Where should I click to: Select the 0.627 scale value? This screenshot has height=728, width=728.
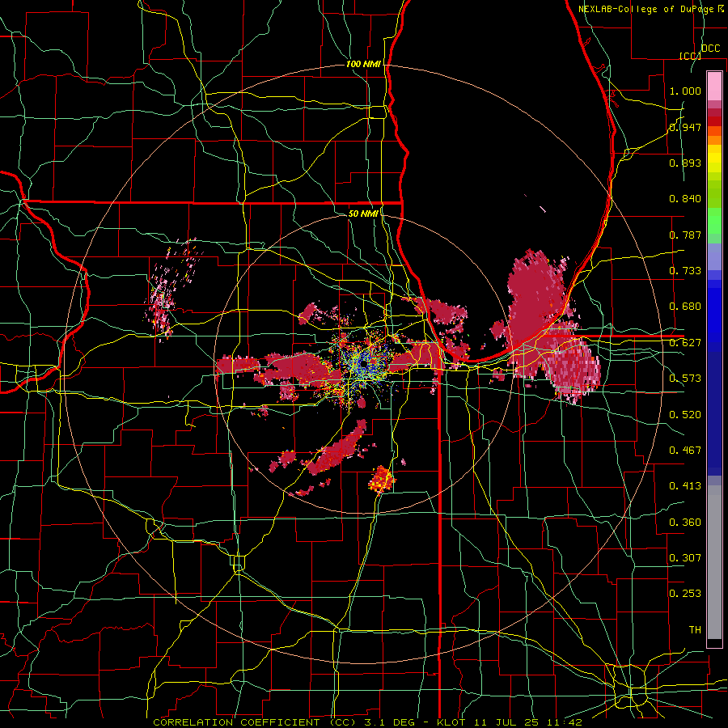tap(685, 343)
